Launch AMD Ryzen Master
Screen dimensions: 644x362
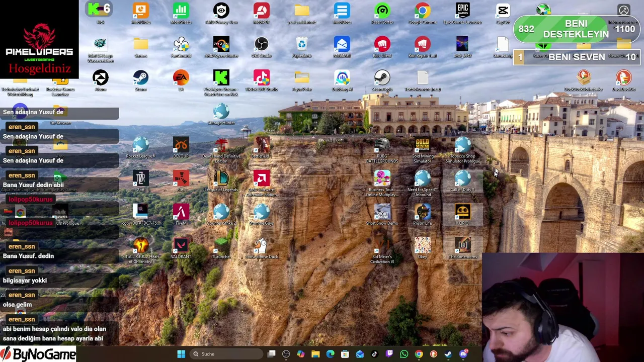[x=221, y=47]
